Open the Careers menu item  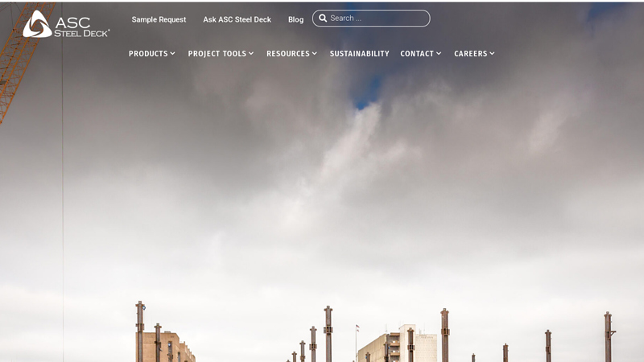(x=470, y=54)
